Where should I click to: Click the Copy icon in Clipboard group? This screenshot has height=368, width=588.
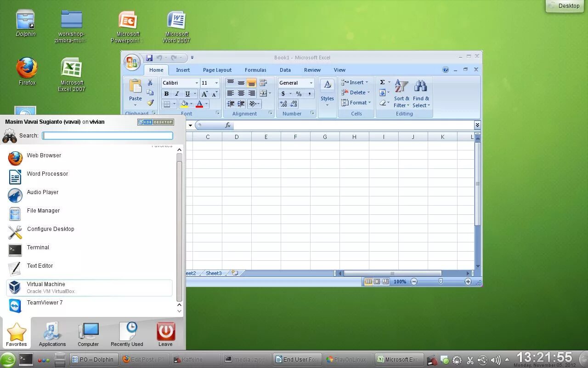(x=150, y=92)
